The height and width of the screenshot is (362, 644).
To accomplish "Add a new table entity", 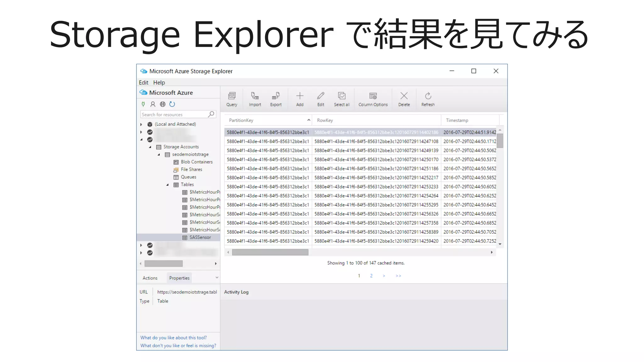I will [x=300, y=99].
